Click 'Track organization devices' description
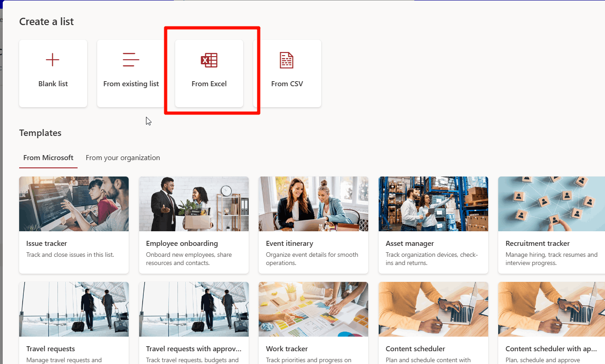Screen dimensions: 605x364 pyautogui.click(x=432, y=259)
